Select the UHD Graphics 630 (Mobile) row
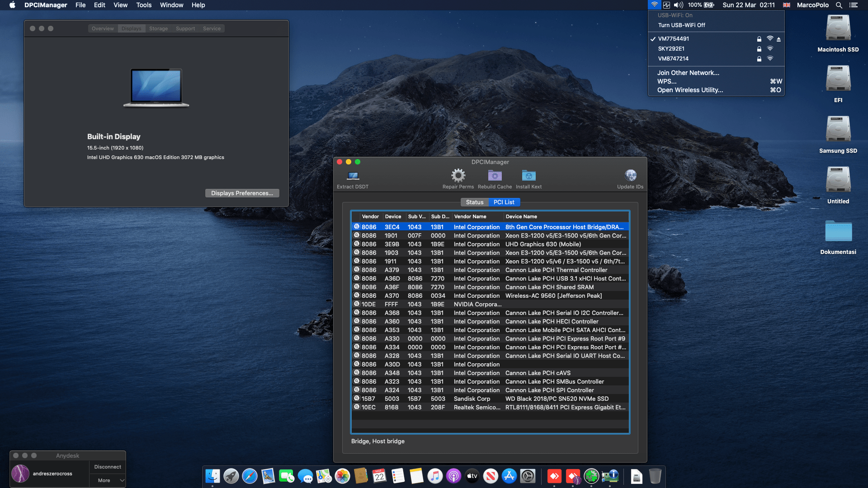The height and width of the screenshot is (488, 868). click(490, 244)
